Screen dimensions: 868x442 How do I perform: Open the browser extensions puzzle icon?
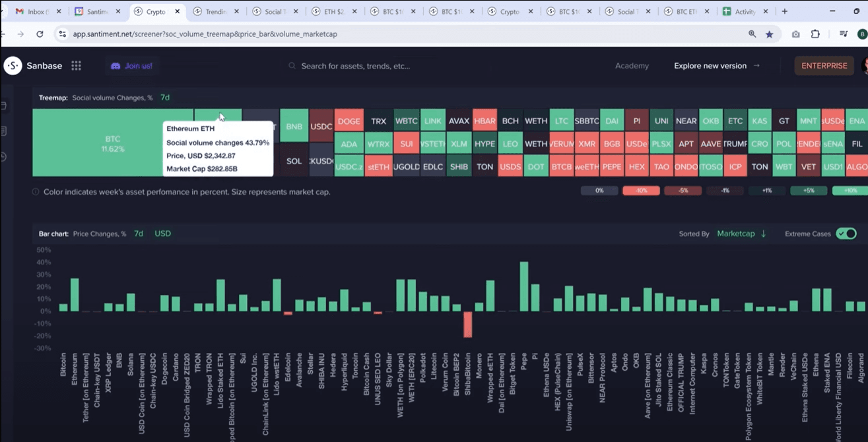(815, 34)
